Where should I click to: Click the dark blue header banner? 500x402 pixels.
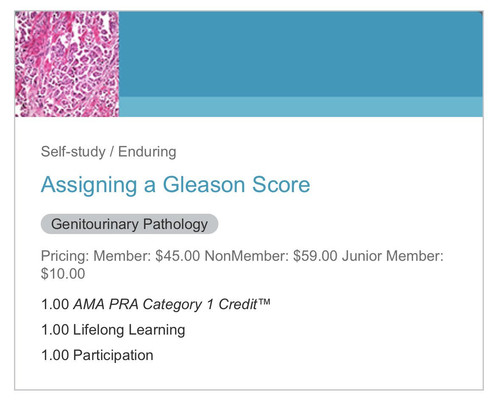[x=301, y=54]
